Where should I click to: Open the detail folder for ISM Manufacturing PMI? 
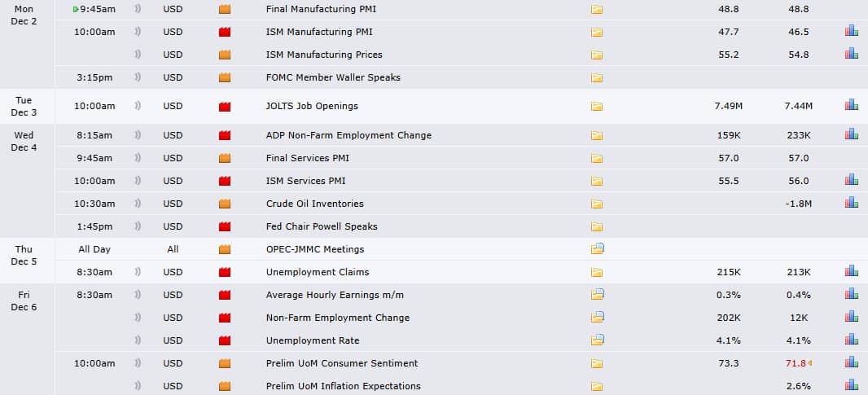click(x=597, y=32)
